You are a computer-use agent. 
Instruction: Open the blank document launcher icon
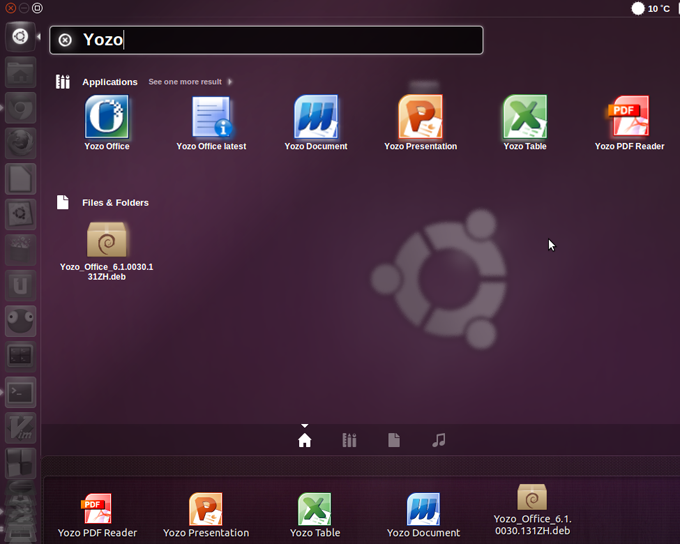pyautogui.click(x=20, y=179)
